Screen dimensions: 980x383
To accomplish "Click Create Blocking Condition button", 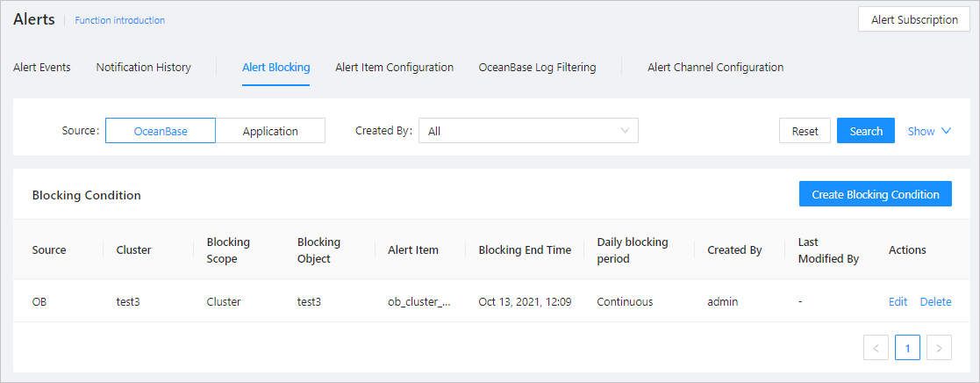I will pyautogui.click(x=875, y=194).
